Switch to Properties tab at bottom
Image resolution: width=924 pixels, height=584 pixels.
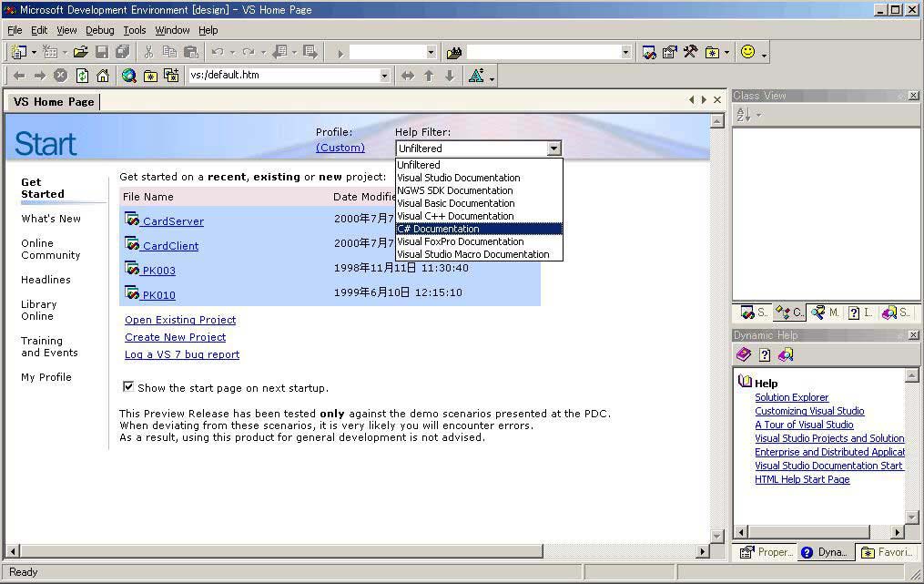pos(767,552)
